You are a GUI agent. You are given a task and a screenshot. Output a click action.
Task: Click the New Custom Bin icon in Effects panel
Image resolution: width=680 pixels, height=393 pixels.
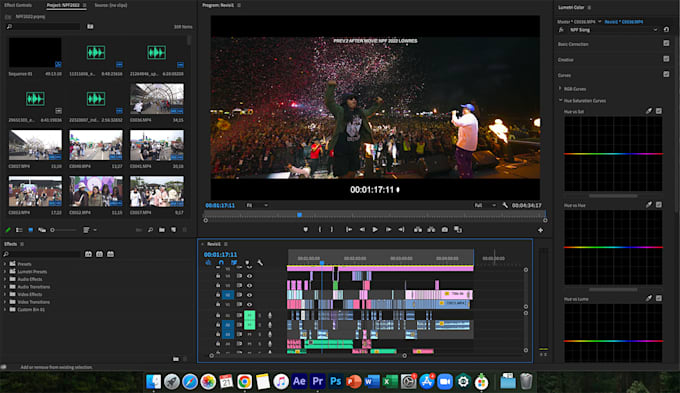pos(176,359)
